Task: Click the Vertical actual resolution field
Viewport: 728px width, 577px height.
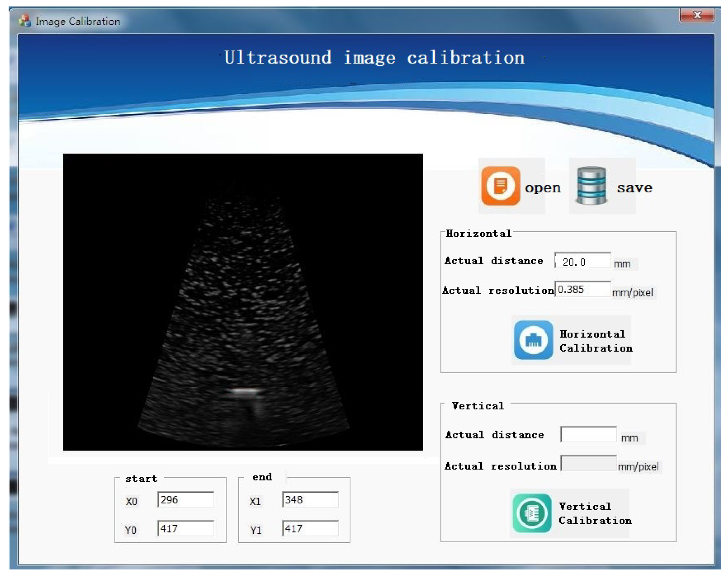Action: 588,464
